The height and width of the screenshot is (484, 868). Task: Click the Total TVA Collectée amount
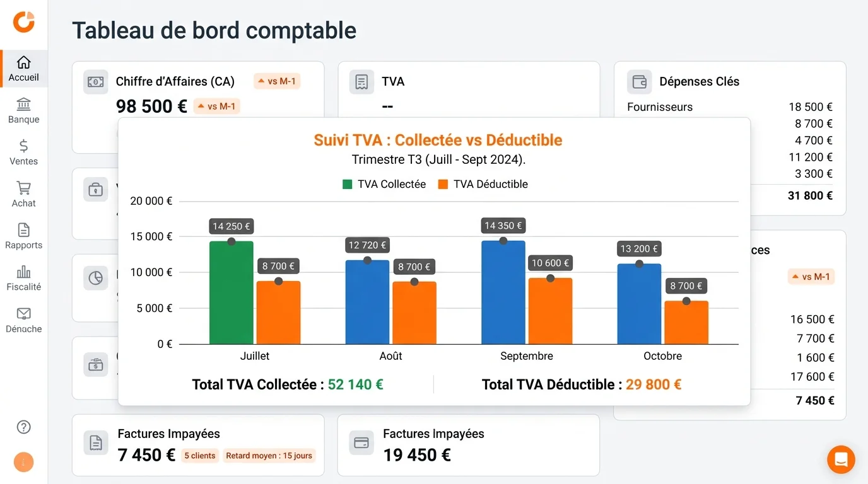pyautogui.click(x=355, y=384)
